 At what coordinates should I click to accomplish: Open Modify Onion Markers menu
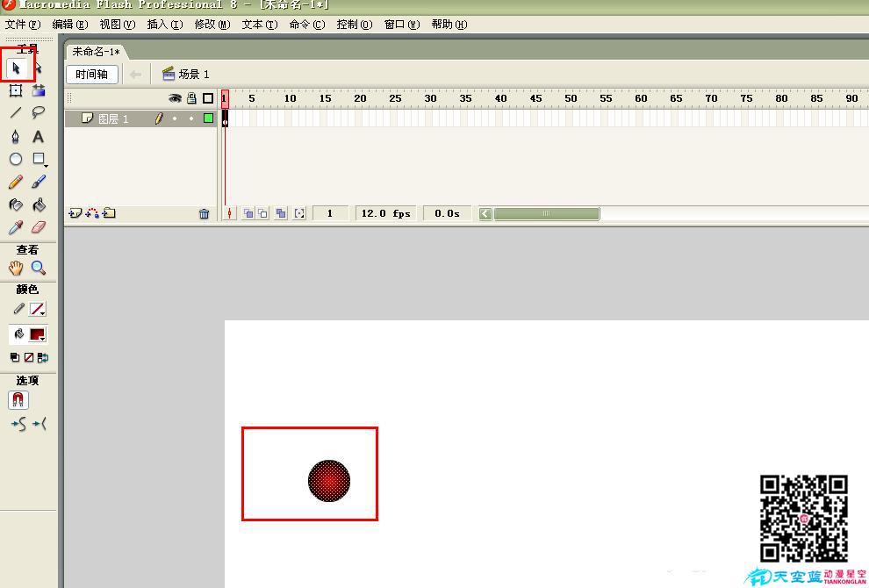(299, 213)
